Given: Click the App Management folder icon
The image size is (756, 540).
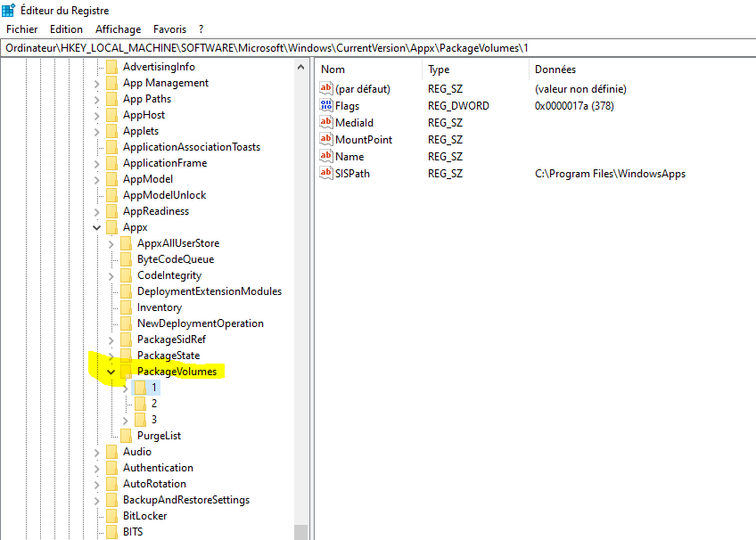Looking at the screenshot, I should [x=111, y=83].
